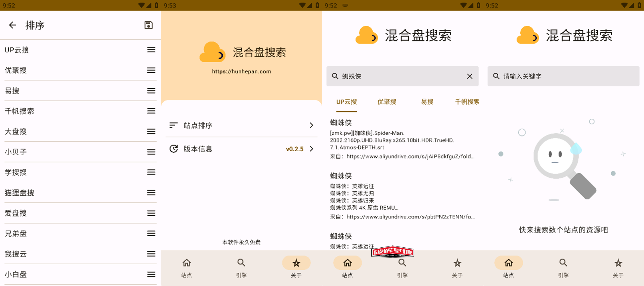
Task: Tap the sort icon beside 站点排序
Action: click(173, 125)
